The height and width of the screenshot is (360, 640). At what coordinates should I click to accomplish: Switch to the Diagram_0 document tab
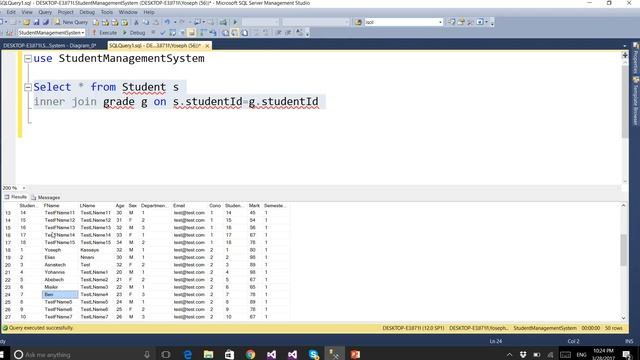(50, 46)
